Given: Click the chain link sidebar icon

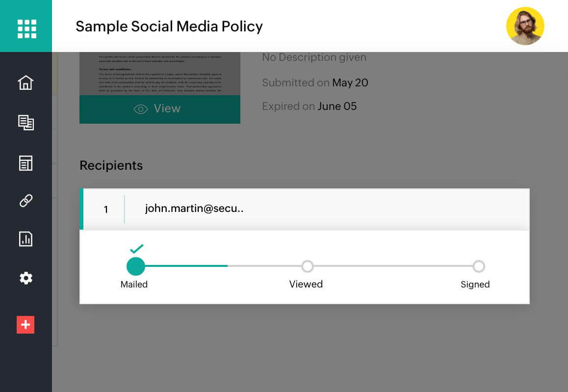Looking at the screenshot, I should (26, 201).
